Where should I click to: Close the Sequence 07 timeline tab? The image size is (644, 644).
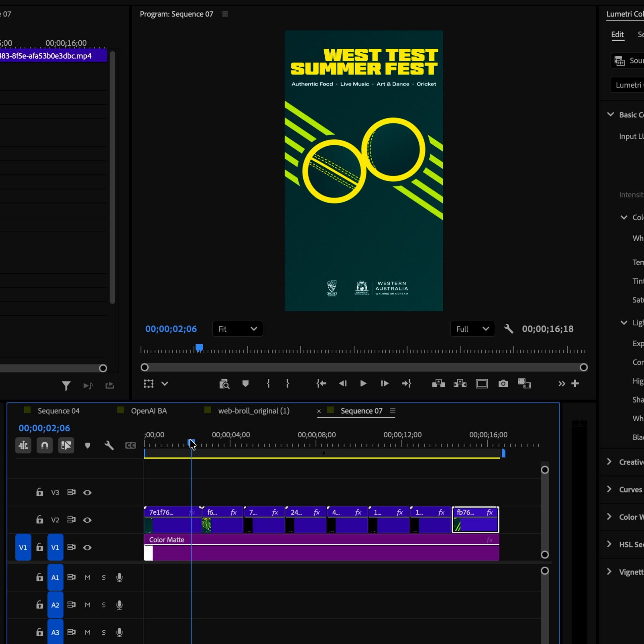point(319,411)
